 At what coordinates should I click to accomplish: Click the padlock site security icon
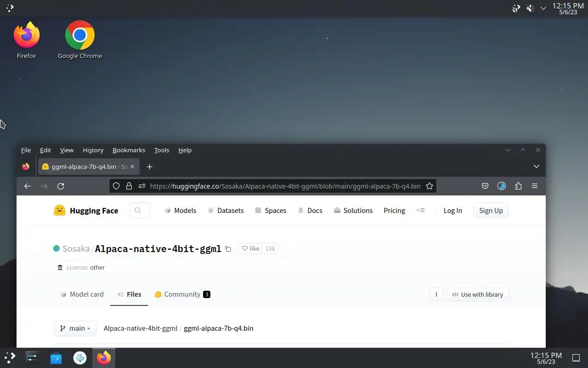pyautogui.click(x=129, y=186)
